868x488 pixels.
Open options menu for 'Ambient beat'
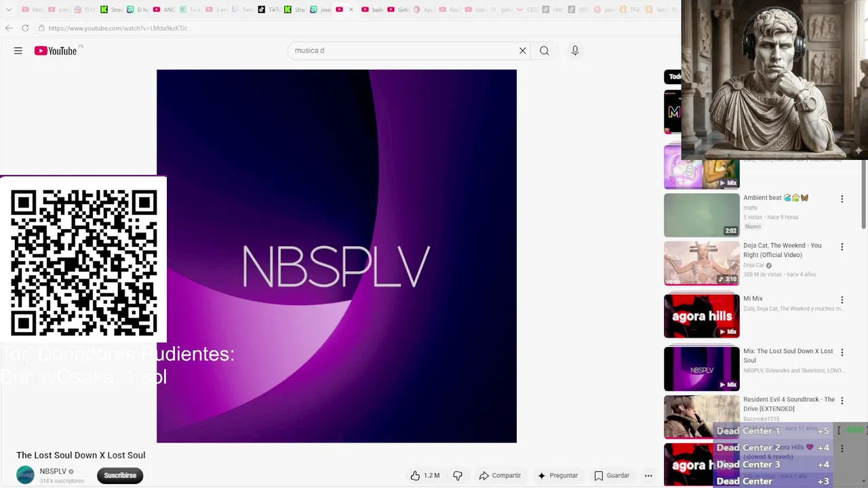tap(842, 199)
